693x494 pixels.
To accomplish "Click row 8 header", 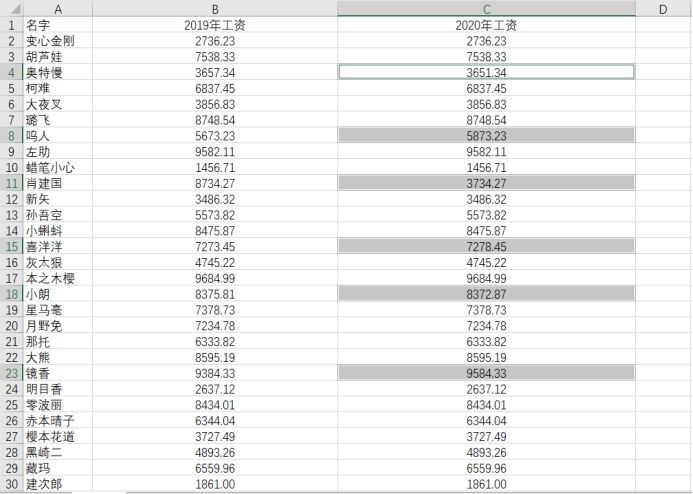I will coord(11,136).
